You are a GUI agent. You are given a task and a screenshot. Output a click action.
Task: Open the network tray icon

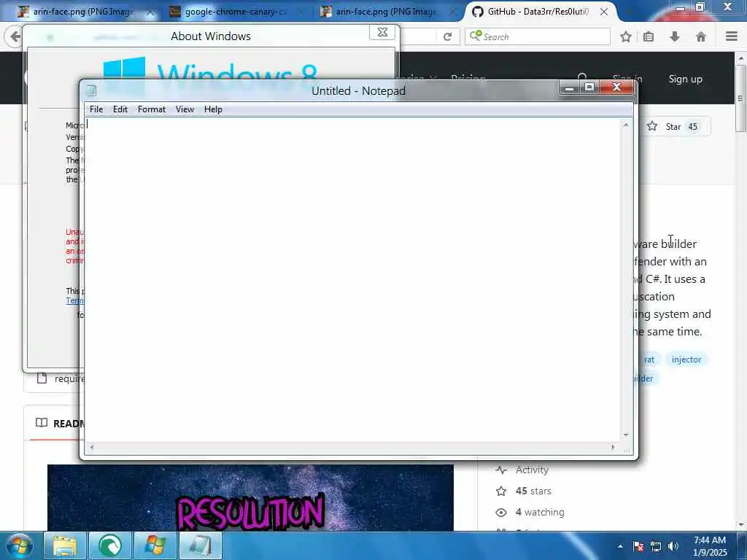coord(656,546)
